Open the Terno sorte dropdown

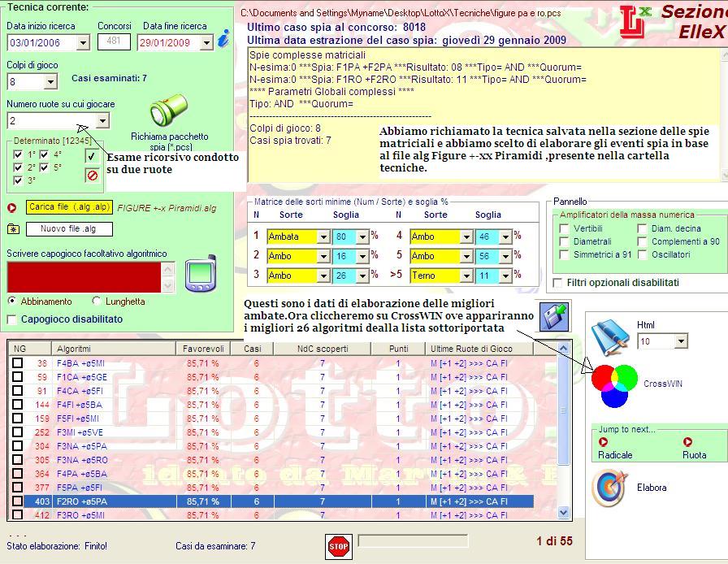466,276
